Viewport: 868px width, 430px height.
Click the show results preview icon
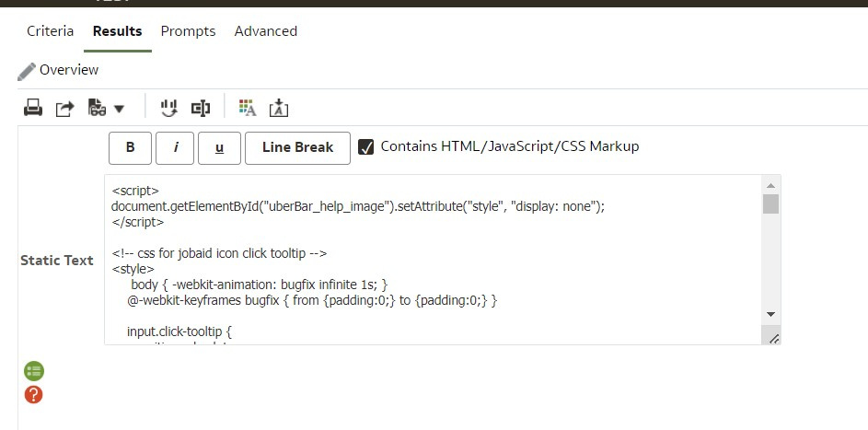point(97,108)
